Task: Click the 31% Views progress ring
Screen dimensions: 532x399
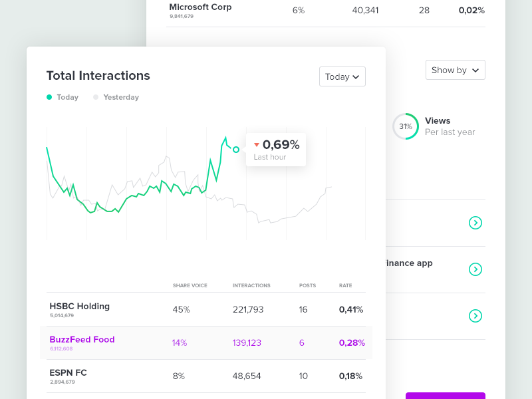Action: (405, 126)
